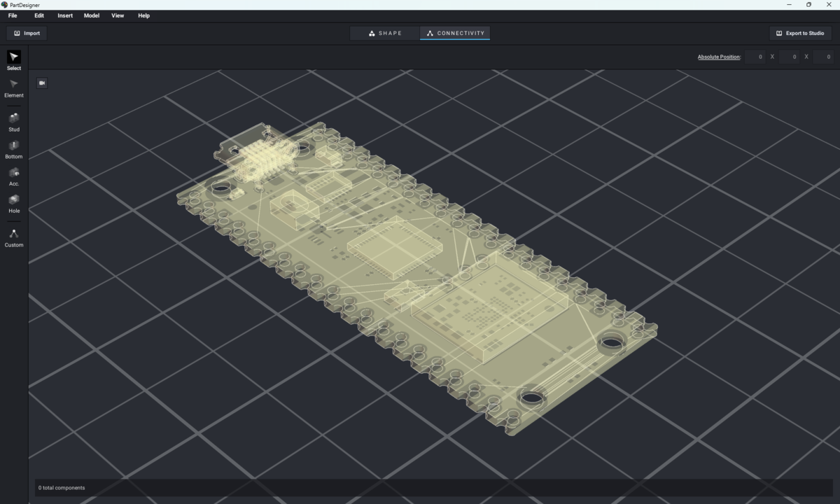Open the Insert menu
840x504 pixels.
[65, 15]
